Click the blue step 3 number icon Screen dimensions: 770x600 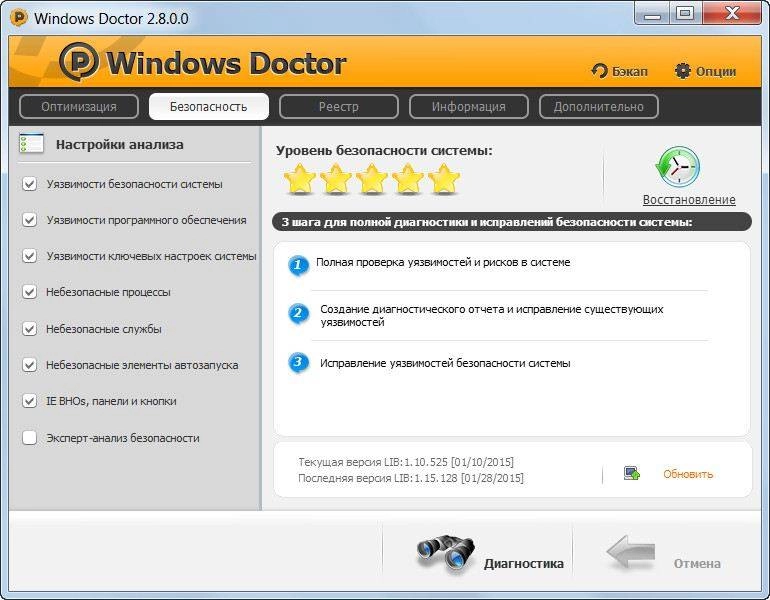(298, 363)
